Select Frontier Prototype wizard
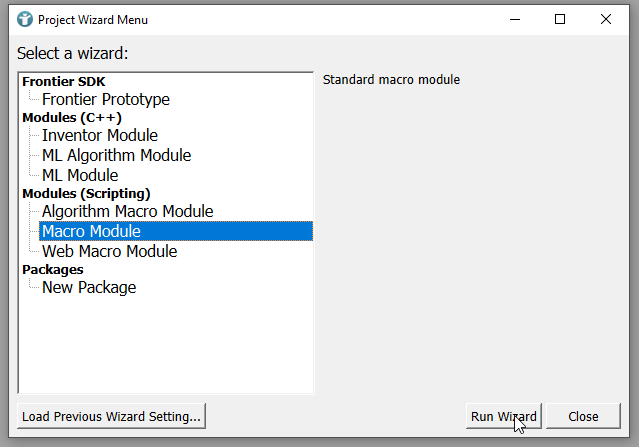Screen dimensions: 639x447 (x=105, y=99)
